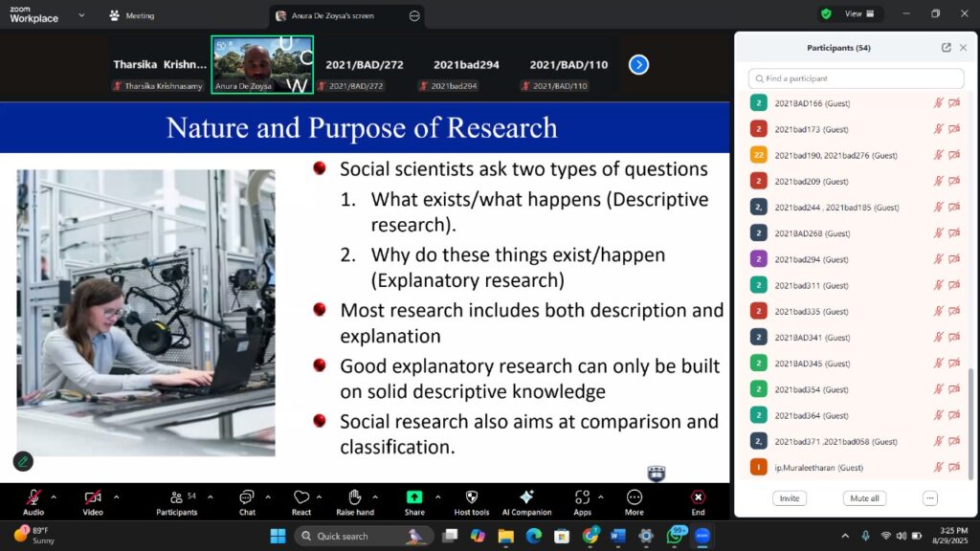Toggle the Participants panel from toolbar
The width and height of the screenshot is (980, 551).
click(176, 497)
